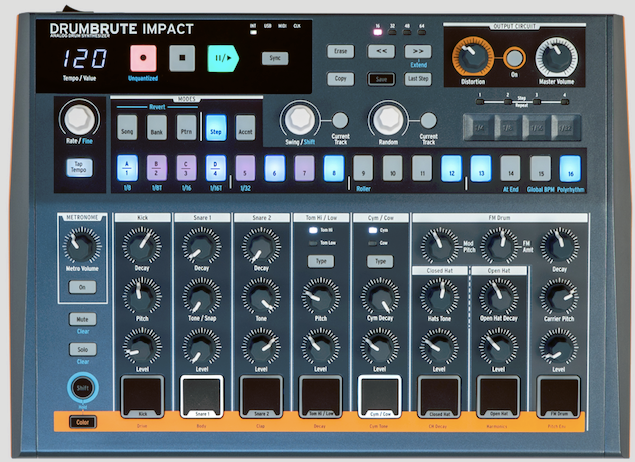Click the Cym Decay knob
This screenshot has height=462, width=635.
click(380, 297)
